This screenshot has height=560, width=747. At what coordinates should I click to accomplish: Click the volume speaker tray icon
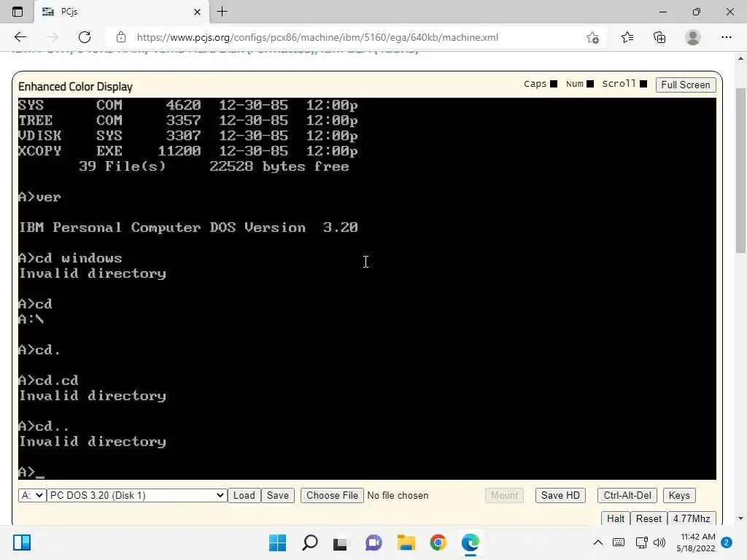point(659,542)
